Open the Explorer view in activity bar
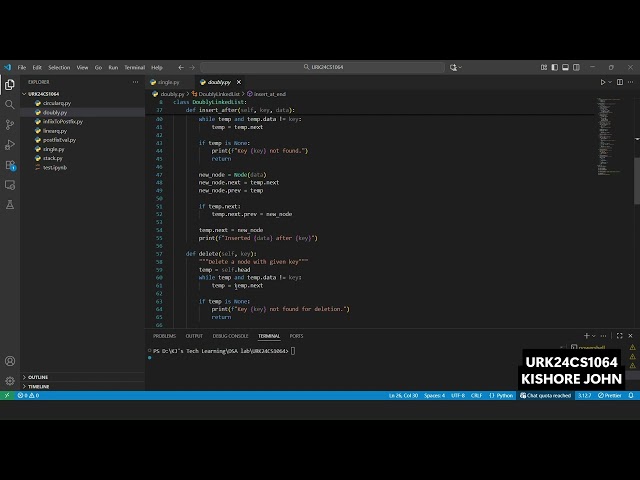This screenshot has width=640, height=480. (10, 84)
